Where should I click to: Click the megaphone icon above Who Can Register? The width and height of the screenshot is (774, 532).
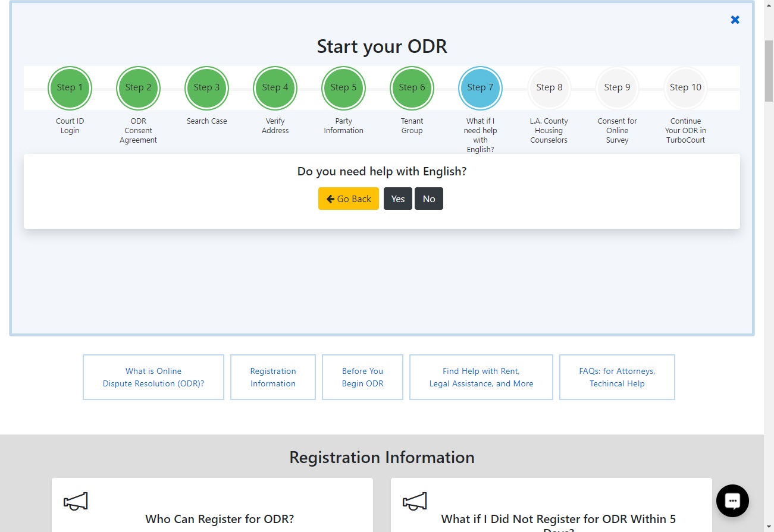77,501
